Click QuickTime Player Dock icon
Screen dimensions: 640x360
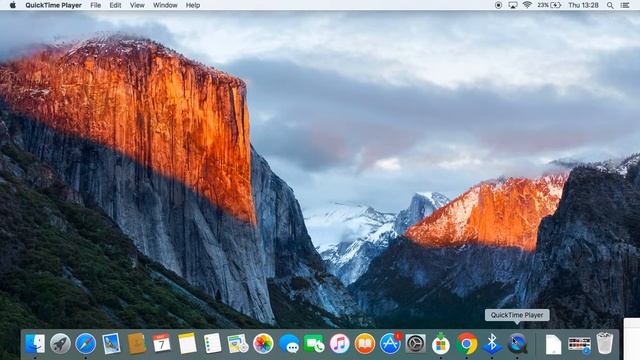pyautogui.click(x=517, y=344)
